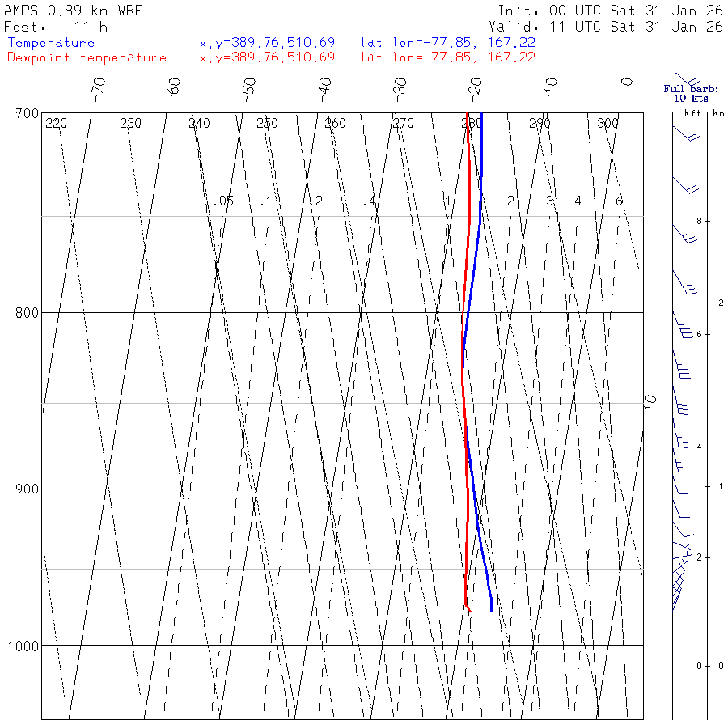The height and width of the screenshot is (728, 728).
Task: Click the blue 'Temperature' legend label
Action: (x=51, y=43)
